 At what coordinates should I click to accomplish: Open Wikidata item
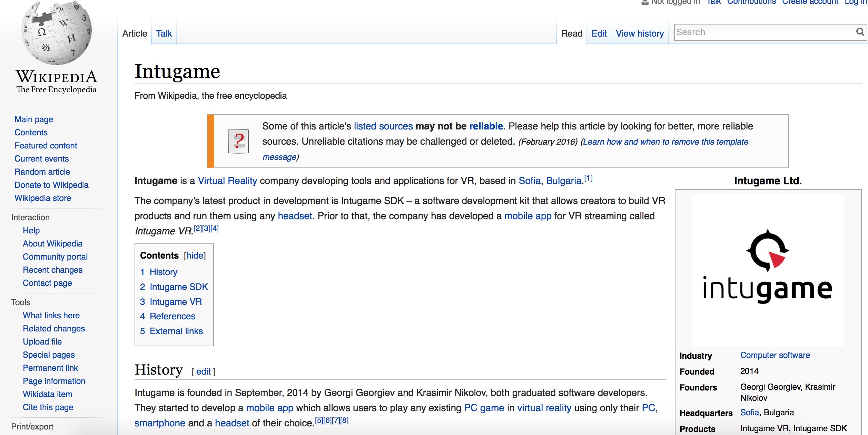[x=48, y=394]
